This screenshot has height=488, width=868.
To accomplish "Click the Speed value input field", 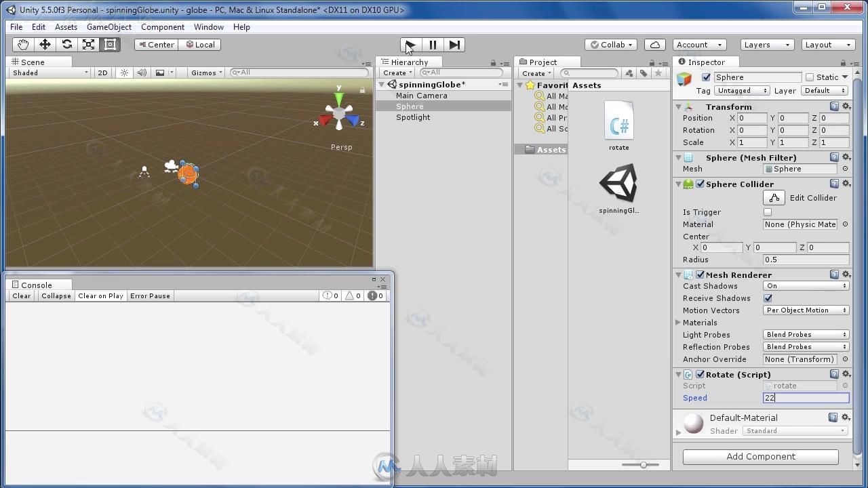I will coord(806,398).
